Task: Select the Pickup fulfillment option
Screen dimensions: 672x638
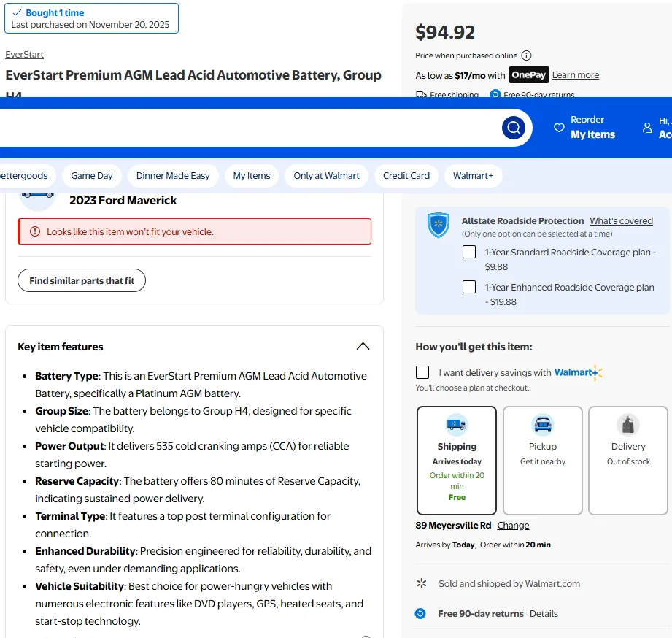Action: click(543, 461)
